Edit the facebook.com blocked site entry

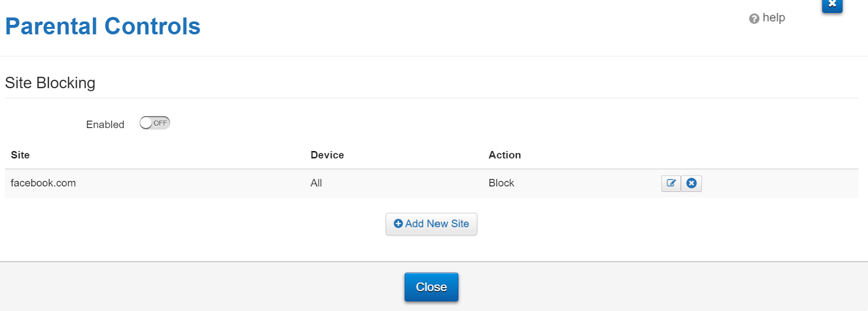pos(671,183)
